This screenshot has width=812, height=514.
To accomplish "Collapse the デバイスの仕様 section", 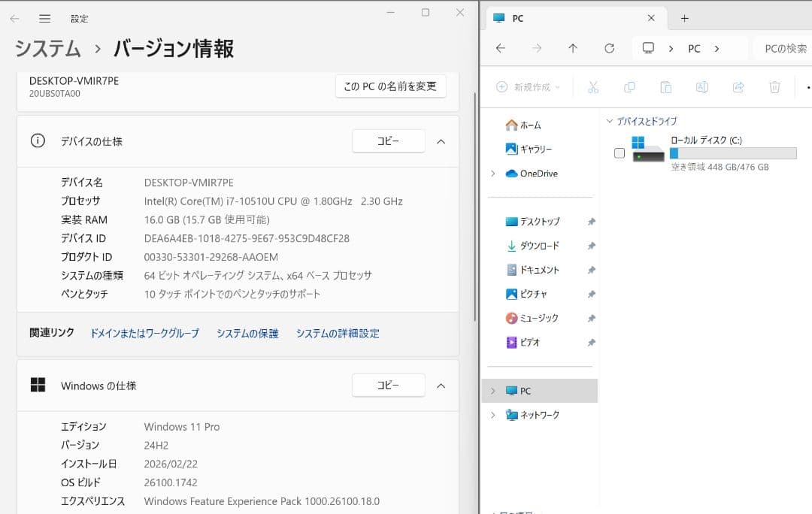I will tap(441, 141).
